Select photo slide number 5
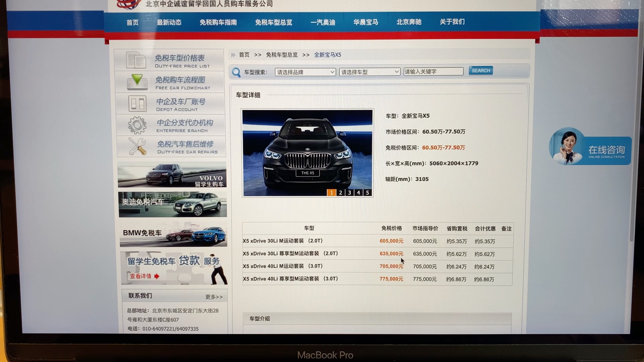Screen dimensions: 644x362 coord(368,193)
